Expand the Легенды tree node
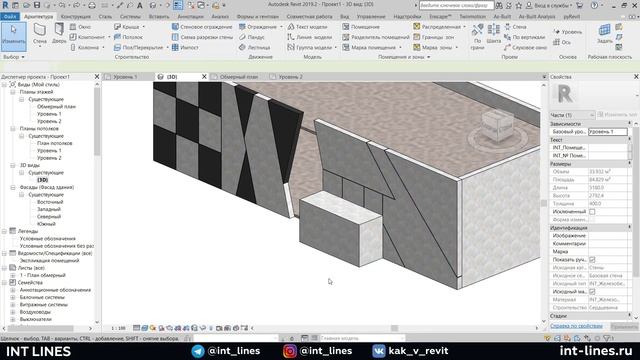The image size is (640, 360). (4, 231)
